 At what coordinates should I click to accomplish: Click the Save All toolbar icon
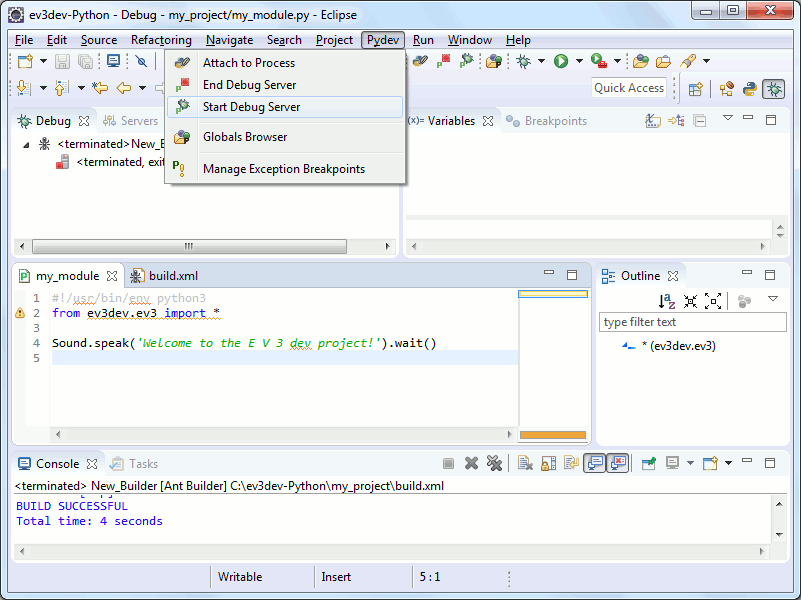(85, 61)
